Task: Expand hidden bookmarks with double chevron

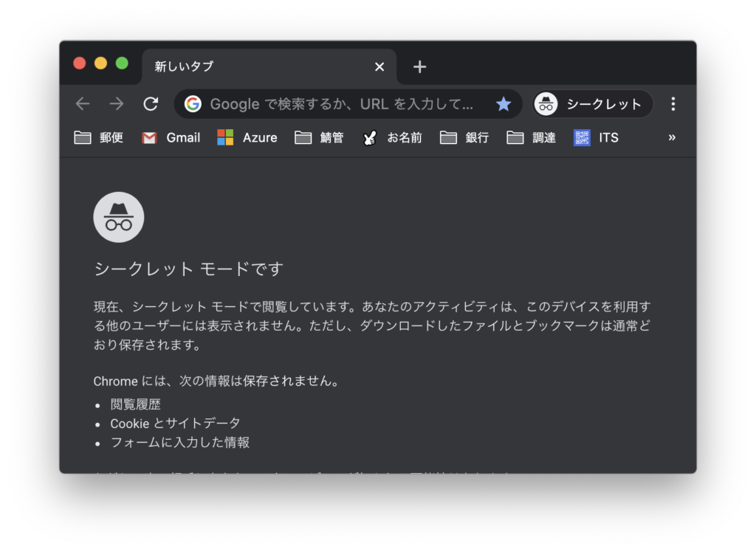Action: click(x=672, y=137)
